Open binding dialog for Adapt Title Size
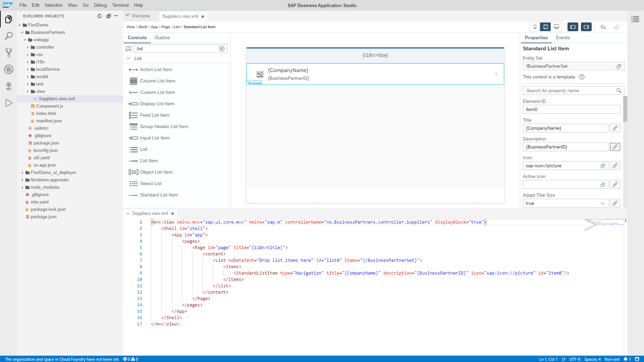Screen dimensions: 644x362 [x=615, y=203]
